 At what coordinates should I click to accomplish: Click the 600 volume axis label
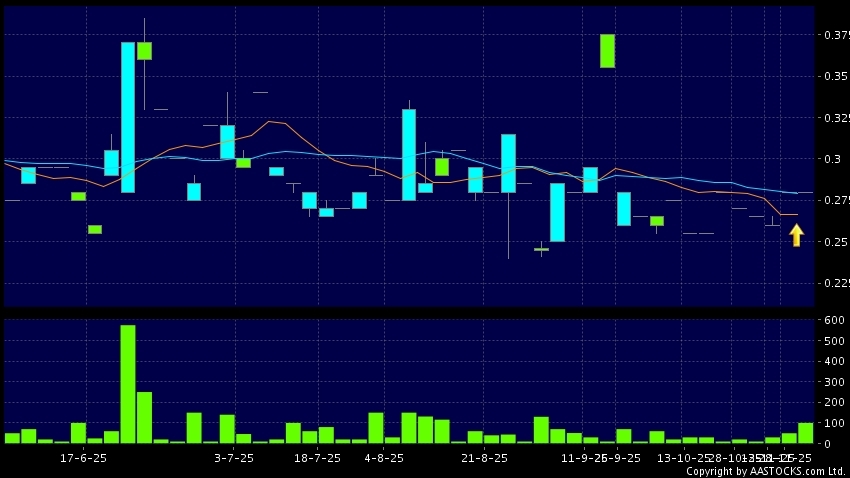coord(833,320)
